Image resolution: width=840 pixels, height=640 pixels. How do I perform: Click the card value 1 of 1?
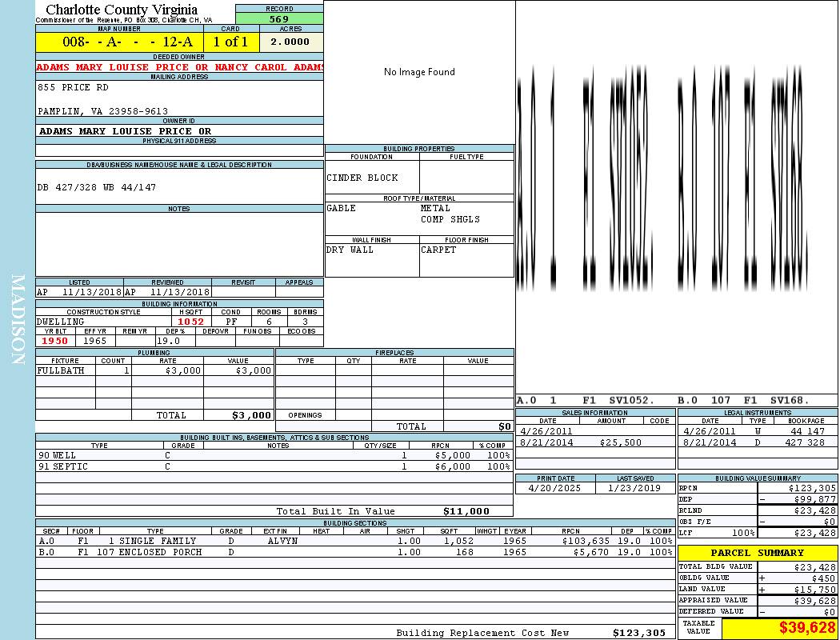point(231,42)
